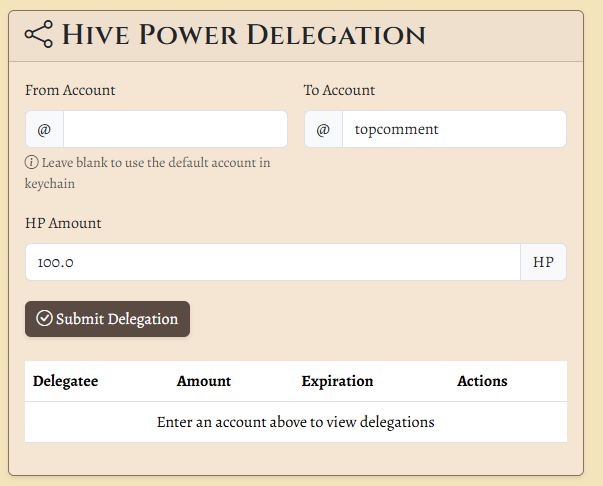Click the Hive Power Delegation heading

click(244, 35)
